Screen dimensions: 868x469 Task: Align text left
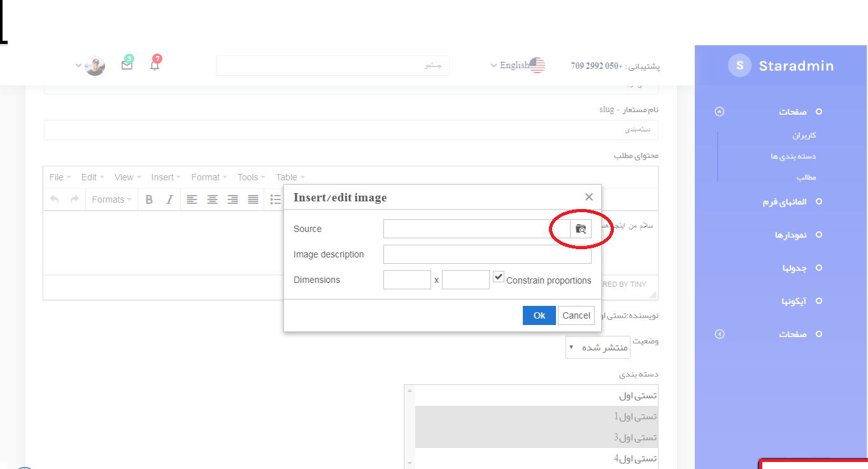pos(192,199)
